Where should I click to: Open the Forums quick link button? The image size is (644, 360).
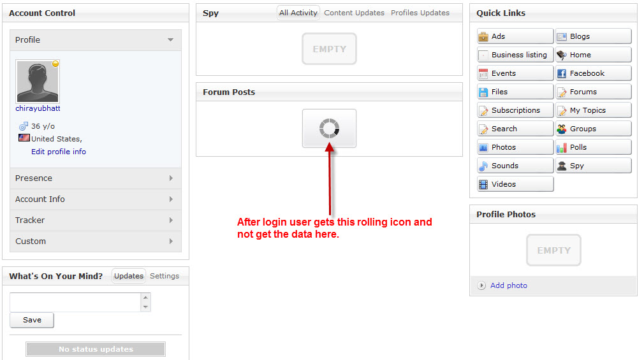(x=594, y=92)
